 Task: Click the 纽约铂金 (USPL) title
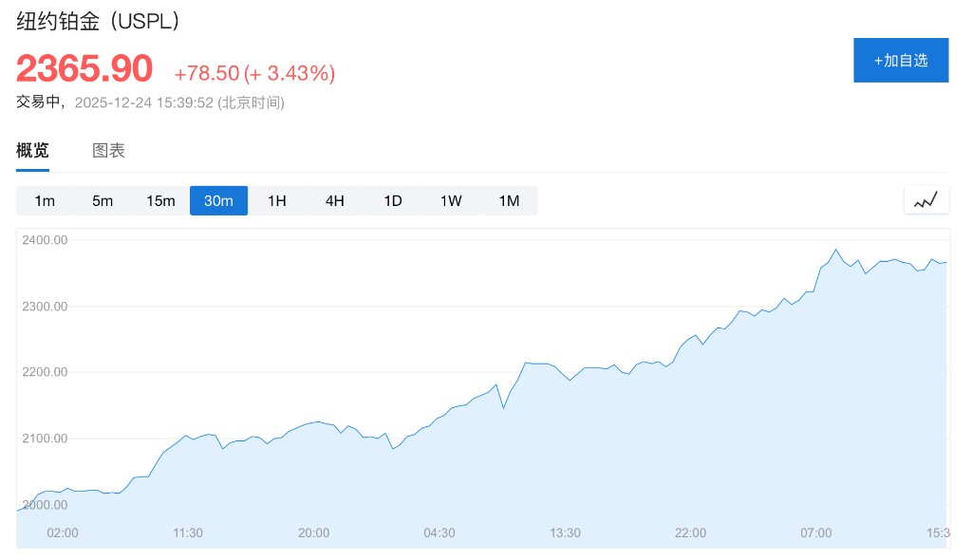tap(99, 20)
